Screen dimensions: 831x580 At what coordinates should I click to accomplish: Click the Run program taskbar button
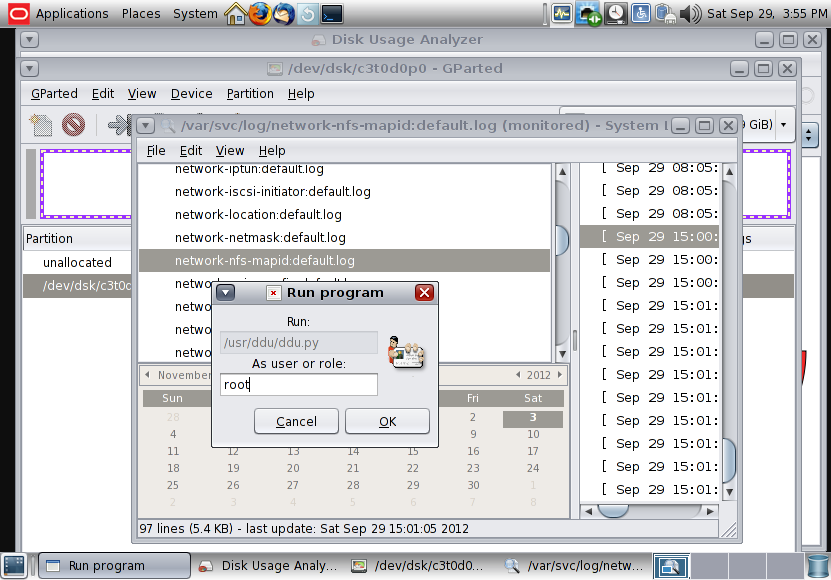click(114, 566)
